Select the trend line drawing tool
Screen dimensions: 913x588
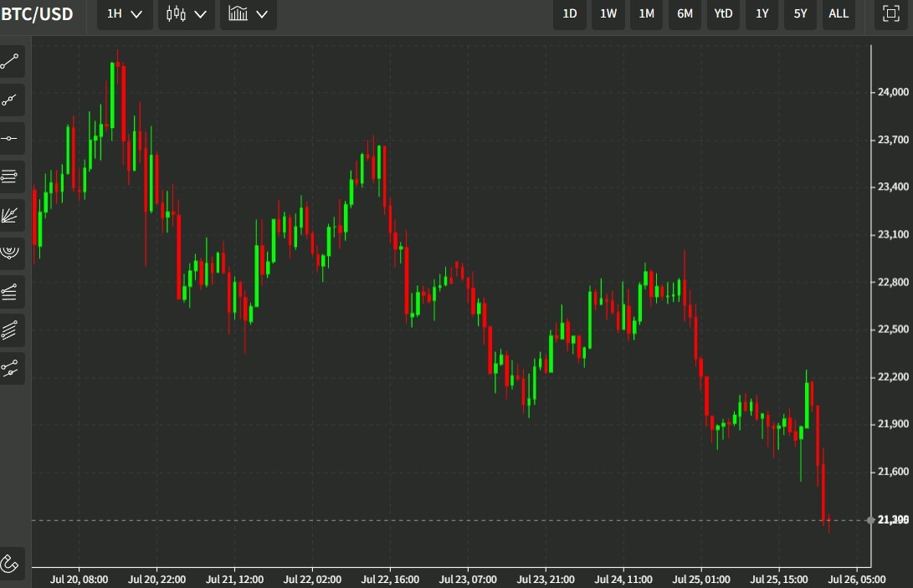tap(11, 62)
